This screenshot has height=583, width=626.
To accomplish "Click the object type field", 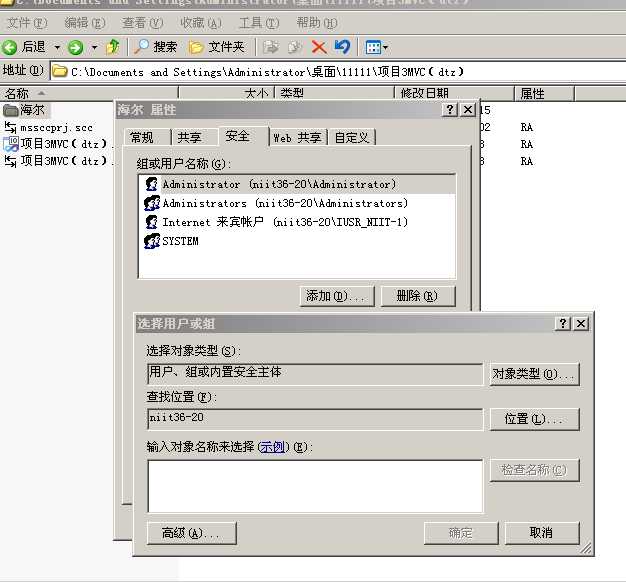I will (x=315, y=374).
